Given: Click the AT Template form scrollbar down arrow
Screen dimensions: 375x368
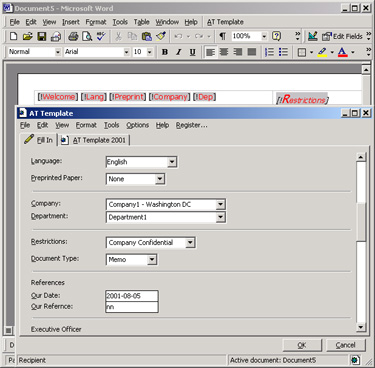Looking at the screenshot, I should pyautogui.click(x=361, y=327).
